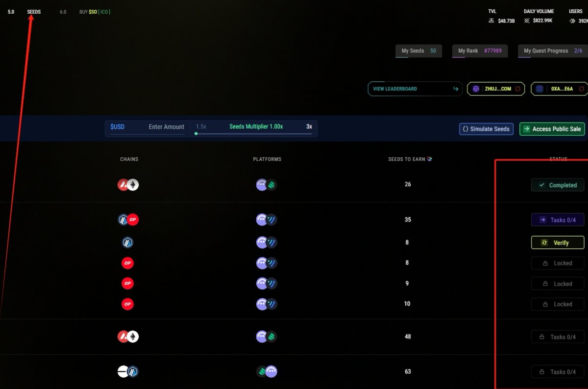Click the Arbitrum chain icon in the 35-seed row

(x=123, y=219)
